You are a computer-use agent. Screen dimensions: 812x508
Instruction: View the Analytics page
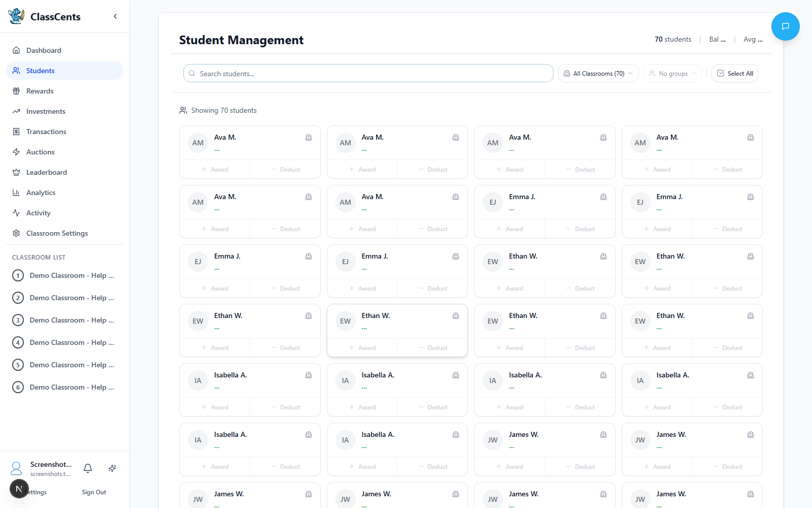tap(64, 193)
